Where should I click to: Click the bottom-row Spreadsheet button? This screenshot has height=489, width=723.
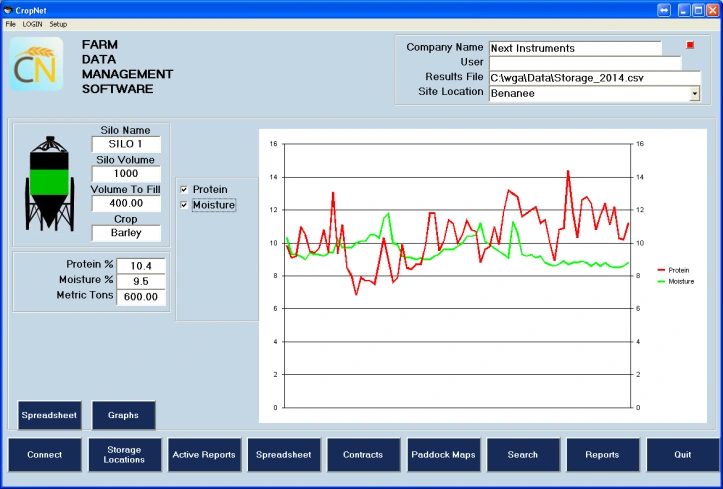(284, 454)
